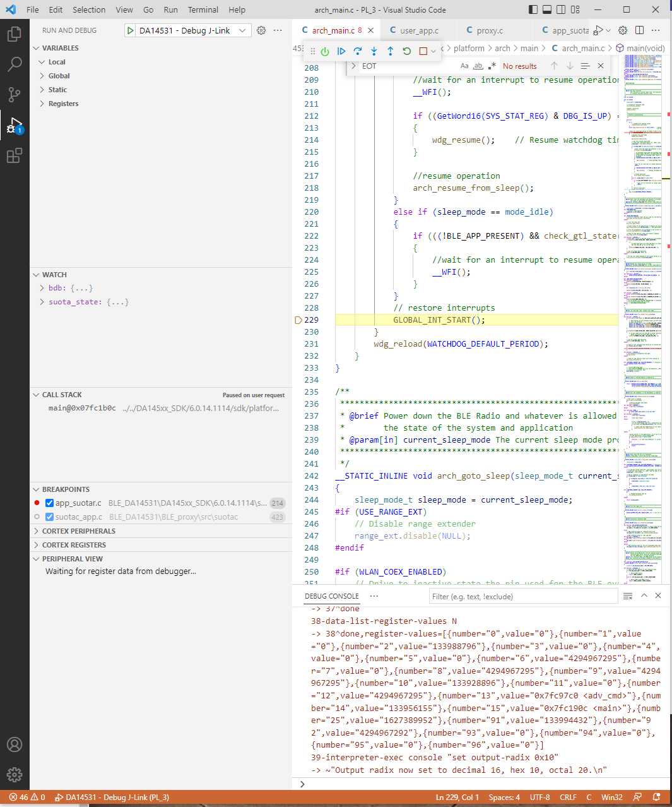Restart the debug session via toolbar icon
Screen dimensions: 672x807
tap(407, 52)
